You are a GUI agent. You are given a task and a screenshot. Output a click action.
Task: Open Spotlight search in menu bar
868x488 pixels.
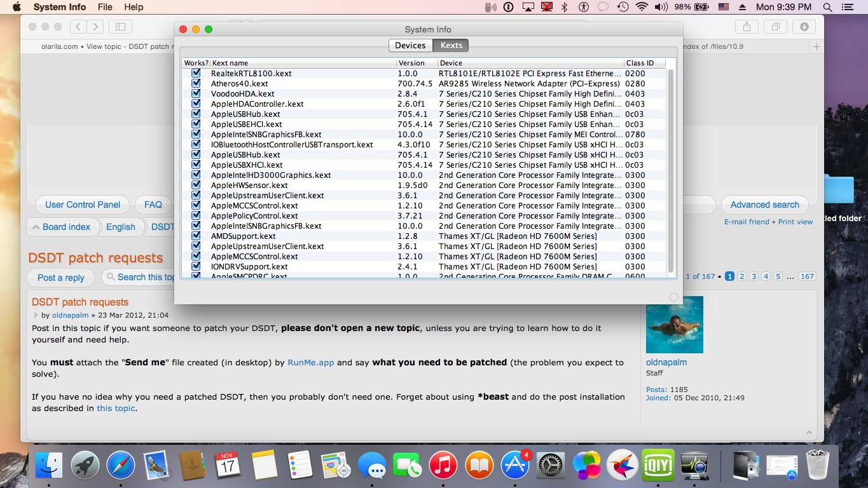[827, 7]
